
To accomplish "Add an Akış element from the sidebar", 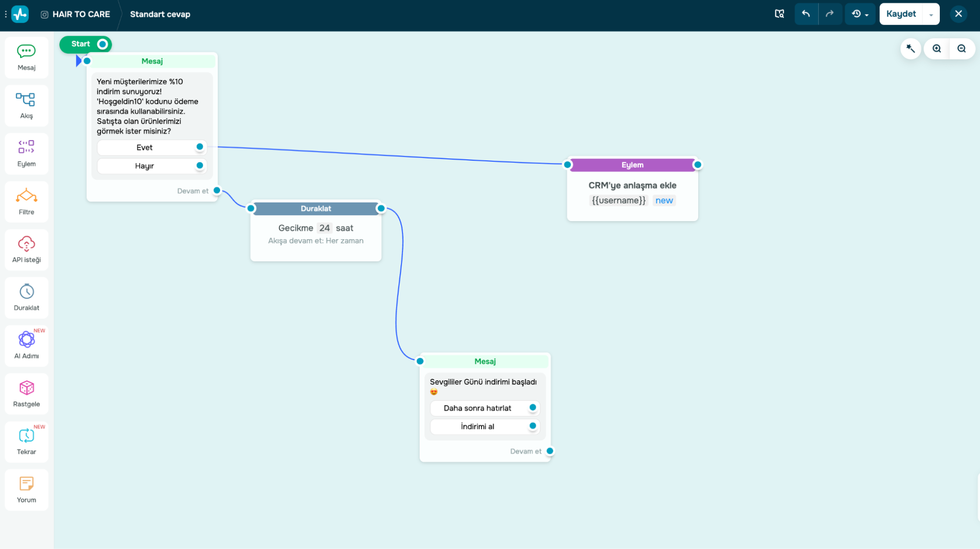I will [x=26, y=105].
